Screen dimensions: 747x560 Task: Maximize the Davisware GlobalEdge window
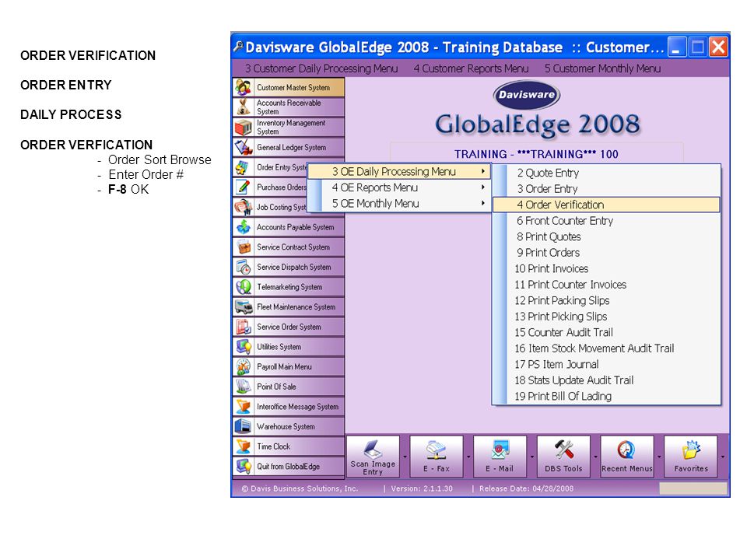(x=697, y=47)
